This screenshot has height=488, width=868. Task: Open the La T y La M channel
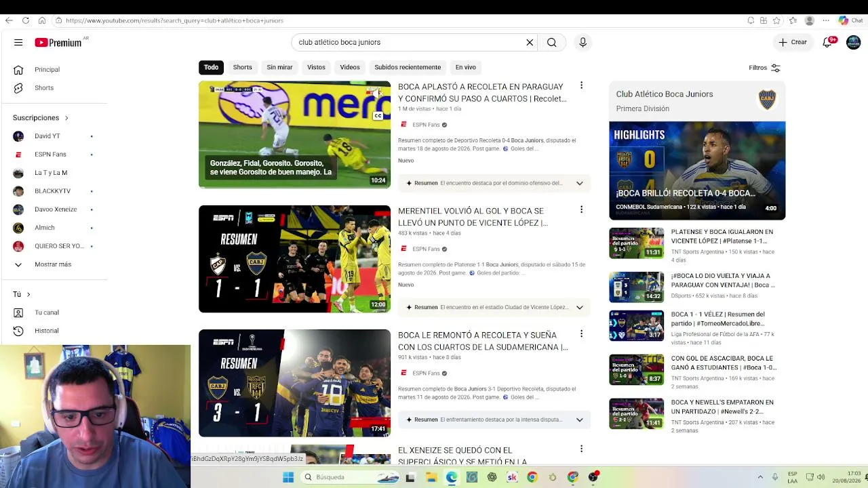pyautogui.click(x=51, y=173)
